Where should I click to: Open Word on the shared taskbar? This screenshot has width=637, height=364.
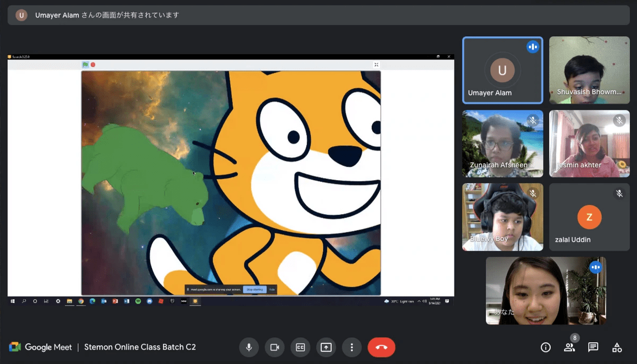(x=127, y=301)
